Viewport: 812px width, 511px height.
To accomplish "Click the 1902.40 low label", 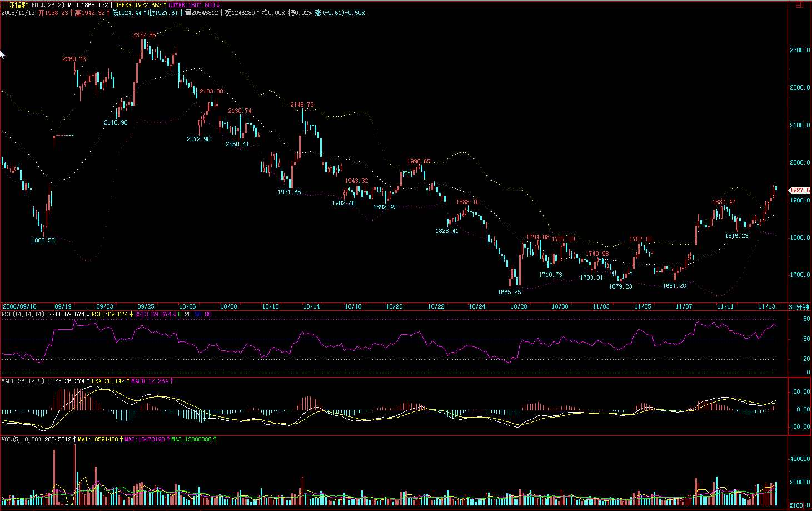I will pyautogui.click(x=343, y=203).
